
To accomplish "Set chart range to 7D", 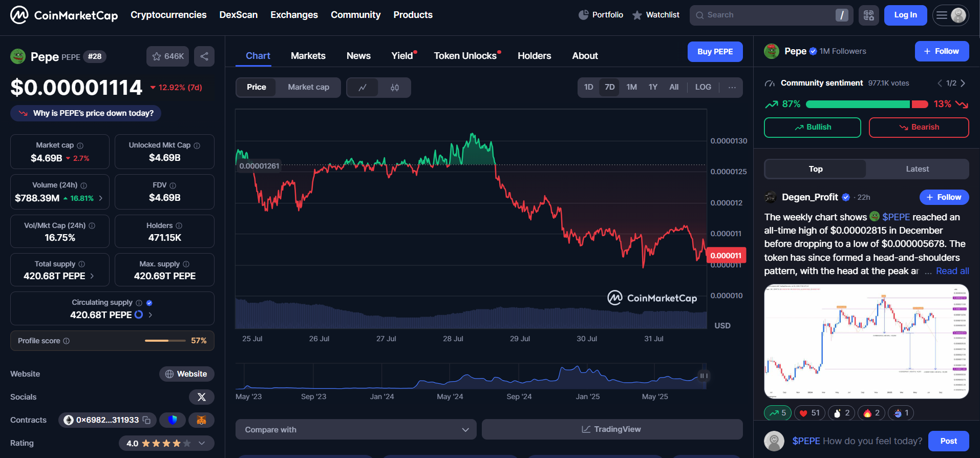I will click(x=610, y=87).
